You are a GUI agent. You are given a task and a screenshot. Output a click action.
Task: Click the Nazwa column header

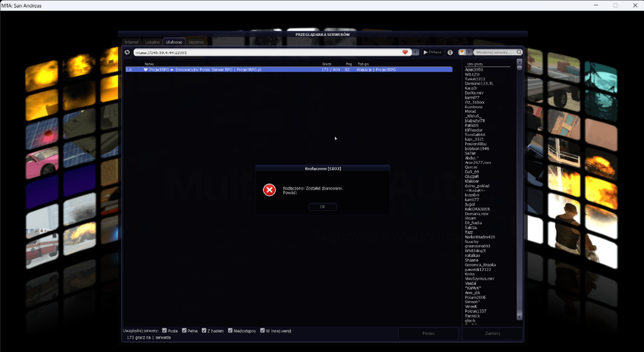click(149, 64)
